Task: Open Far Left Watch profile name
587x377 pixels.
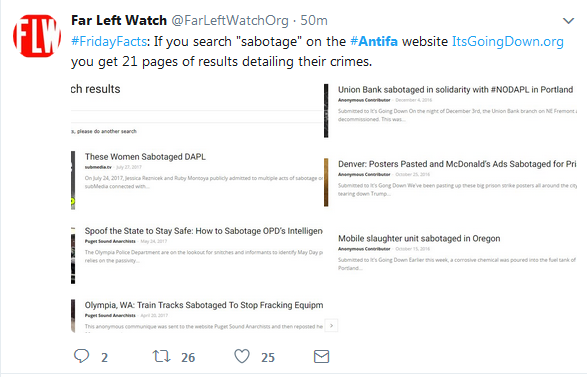Action: [119, 20]
